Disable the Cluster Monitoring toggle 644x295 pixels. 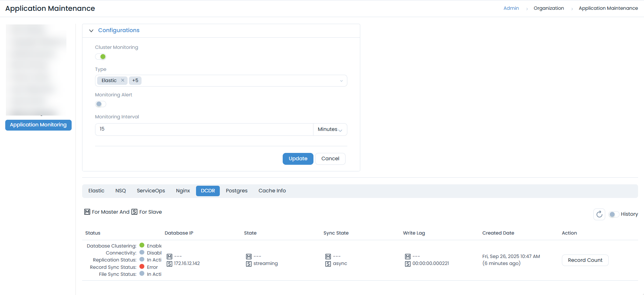pos(101,57)
